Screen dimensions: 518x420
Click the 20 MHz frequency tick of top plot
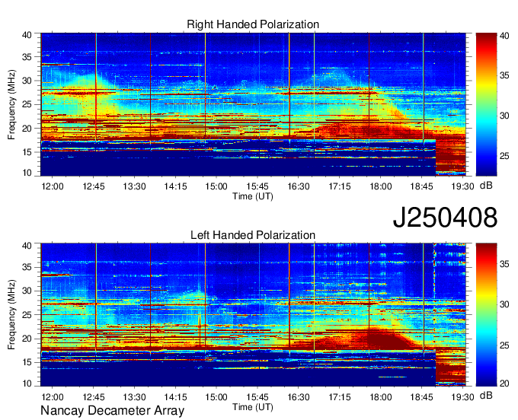click(27, 129)
